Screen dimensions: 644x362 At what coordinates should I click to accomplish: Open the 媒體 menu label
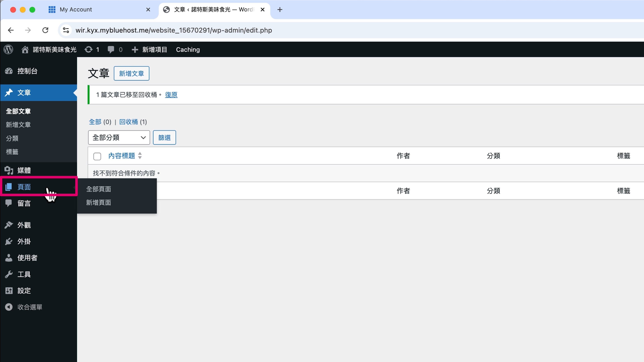pos(24,170)
